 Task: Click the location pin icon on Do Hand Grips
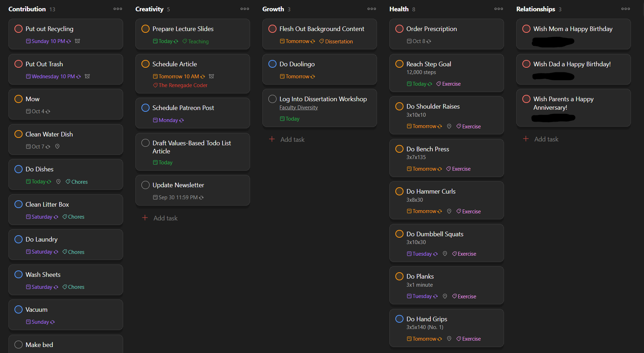(449, 339)
